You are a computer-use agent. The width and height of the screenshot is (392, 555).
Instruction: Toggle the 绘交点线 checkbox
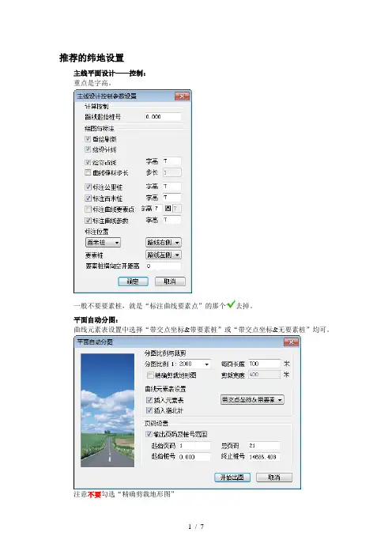click(88, 162)
